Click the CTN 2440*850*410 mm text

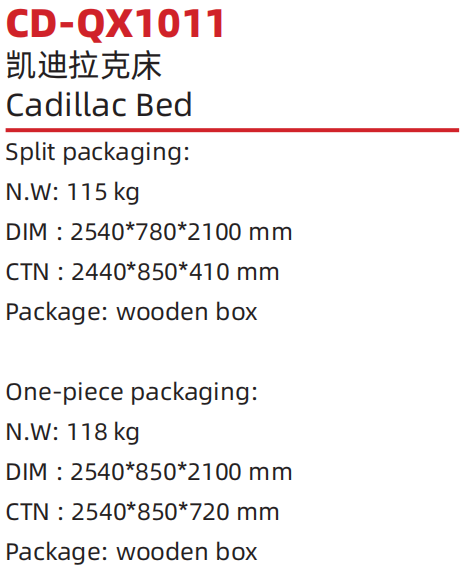pyautogui.click(x=143, y=272)
